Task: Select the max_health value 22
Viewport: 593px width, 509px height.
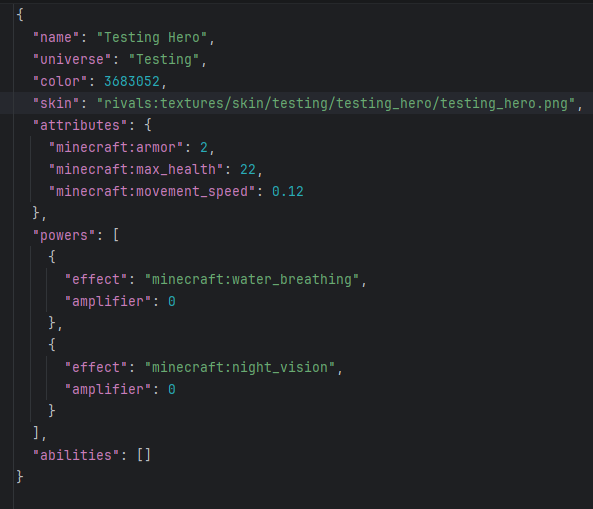Action: [248, 169]
